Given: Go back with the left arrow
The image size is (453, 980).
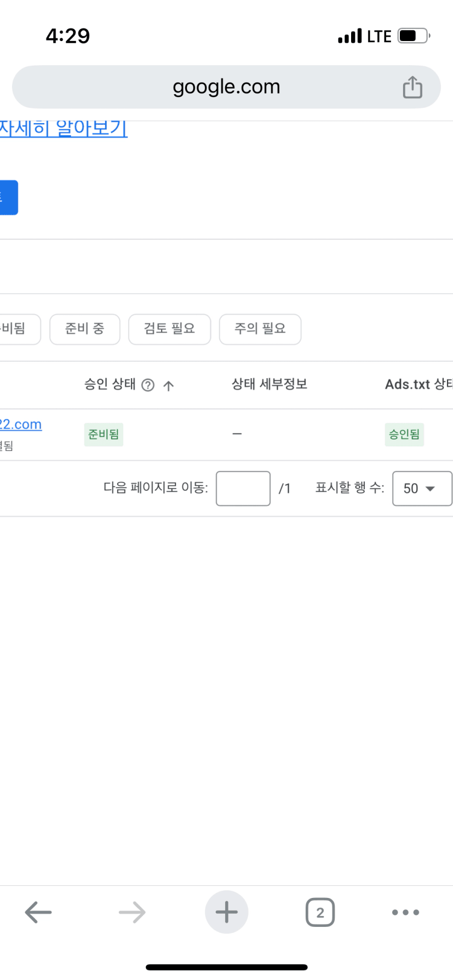Looking at the screenshot, I should [38, 912].
